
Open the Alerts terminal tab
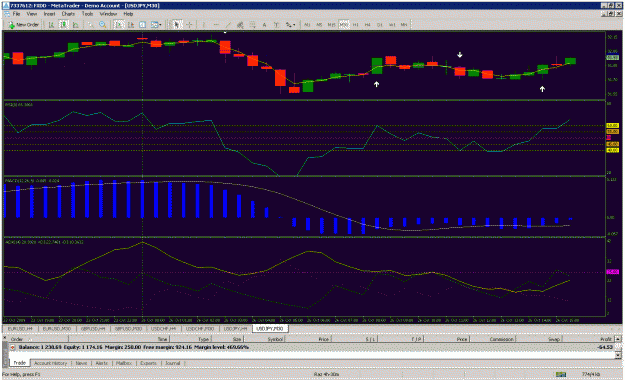(101, 363)
